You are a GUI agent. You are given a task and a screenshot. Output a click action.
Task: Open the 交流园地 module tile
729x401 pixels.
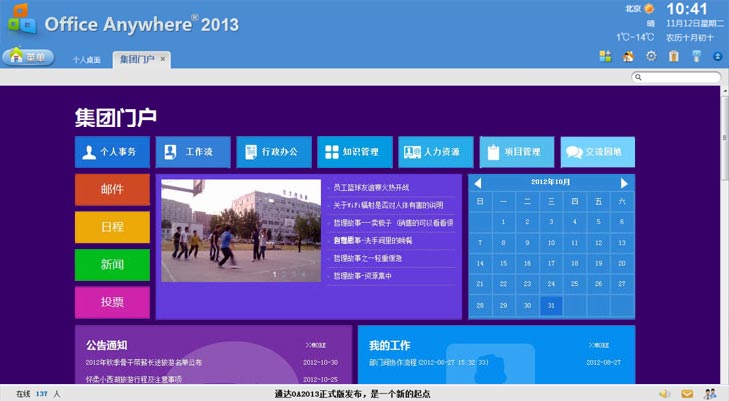coord(598,152)
